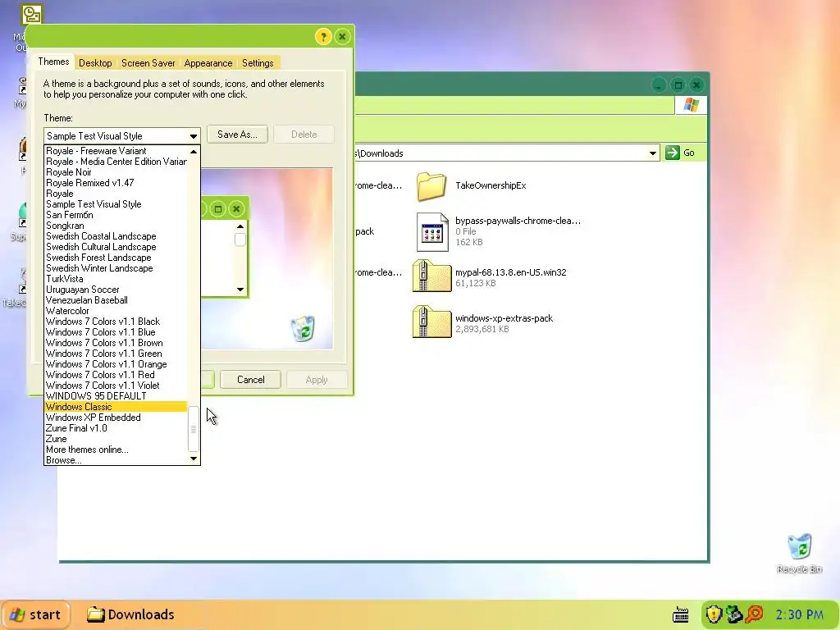Select Royale - Freeware Variant theme
This screenshot has height=630, width=840.
[116, 151]
